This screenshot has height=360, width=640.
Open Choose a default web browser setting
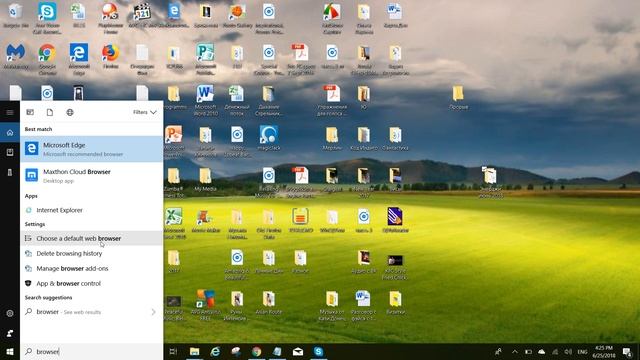click(91, 238)
